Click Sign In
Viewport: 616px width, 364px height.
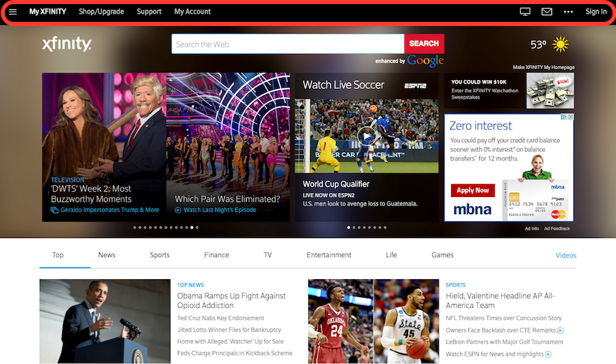pos(596,12)
